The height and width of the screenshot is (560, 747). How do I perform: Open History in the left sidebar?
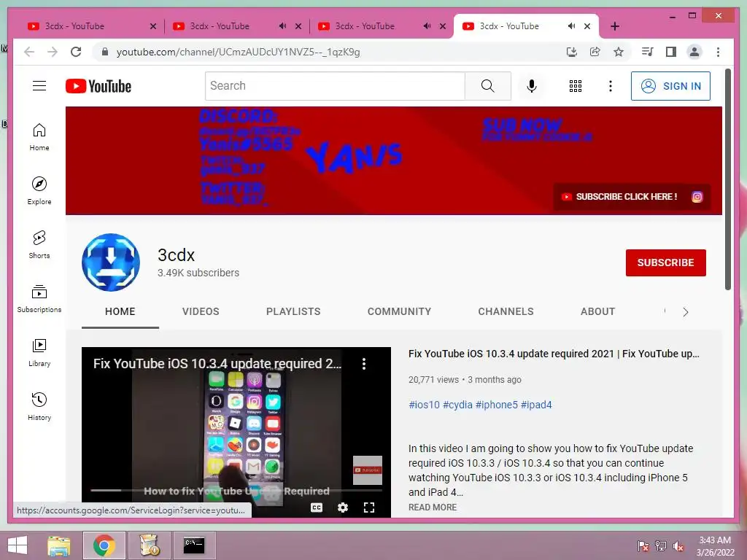[39, 406]
